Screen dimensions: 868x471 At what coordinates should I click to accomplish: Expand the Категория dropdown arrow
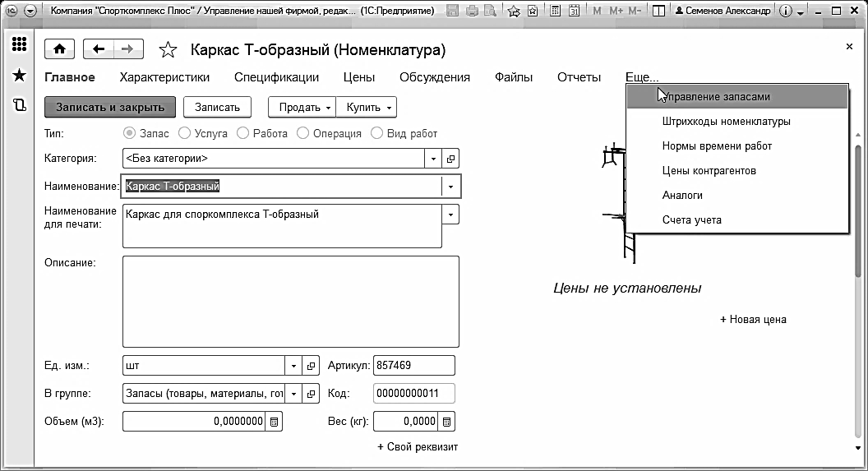pyautogui.click(x=433, y=159)
